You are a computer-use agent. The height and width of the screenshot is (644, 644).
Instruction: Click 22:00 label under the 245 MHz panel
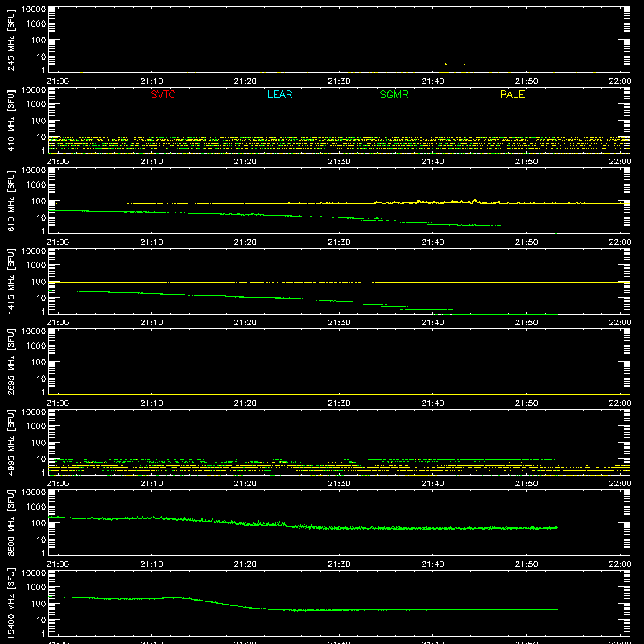pos(620,81)
